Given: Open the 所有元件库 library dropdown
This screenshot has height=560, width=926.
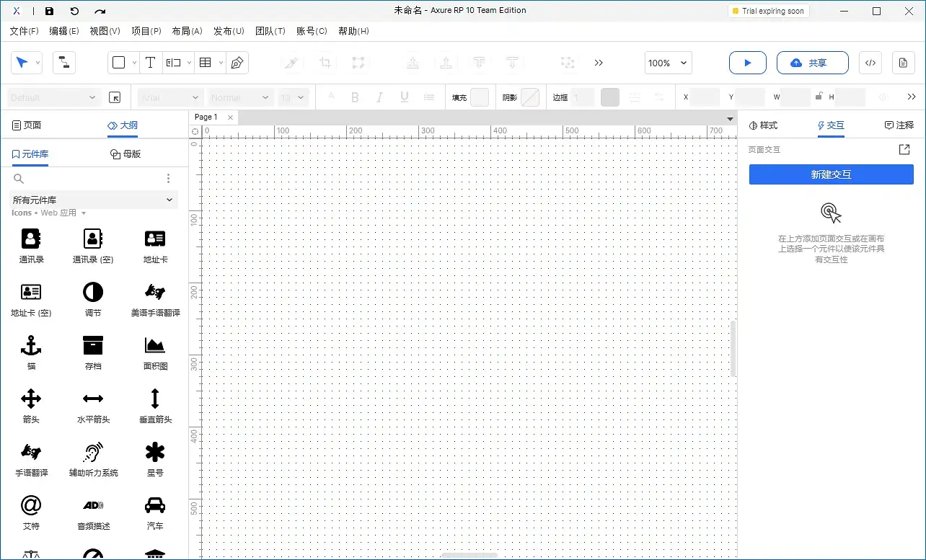Looking at the screenshot, I should click(x=92, y=199).
